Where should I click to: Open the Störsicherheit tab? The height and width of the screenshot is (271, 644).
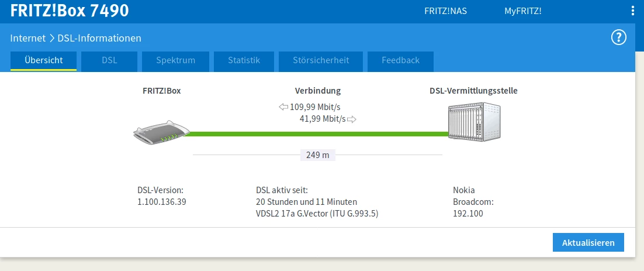tap(321, 61)
